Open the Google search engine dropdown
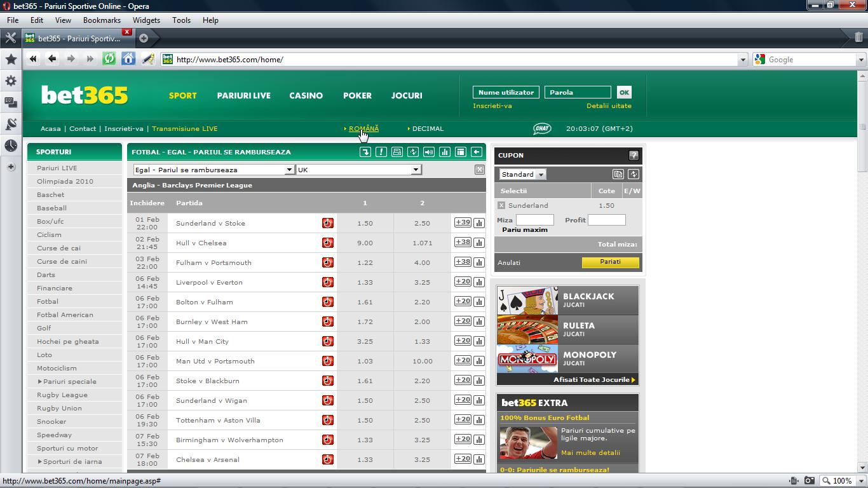The height and width of the screenshot is (488, 868). click(x=861, y=59)
